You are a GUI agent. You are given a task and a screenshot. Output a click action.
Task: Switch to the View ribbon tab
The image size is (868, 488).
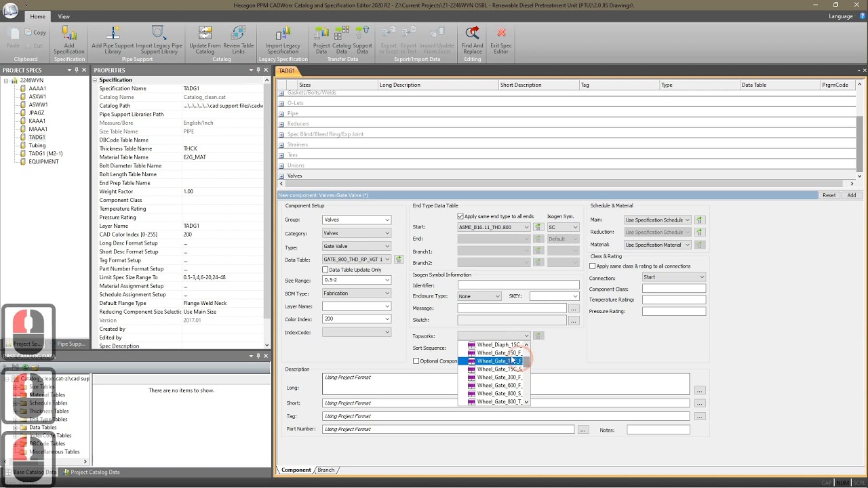64,16
